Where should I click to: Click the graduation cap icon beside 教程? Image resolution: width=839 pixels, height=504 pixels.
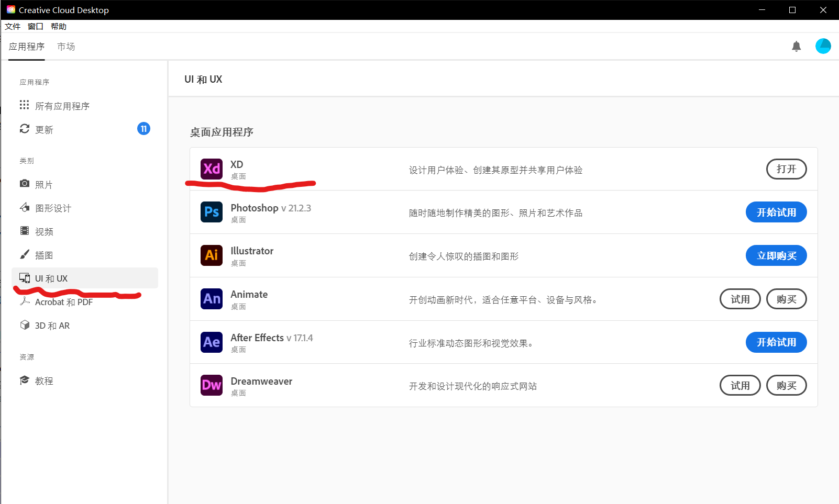pyautogui.click(x=24, y=380)
